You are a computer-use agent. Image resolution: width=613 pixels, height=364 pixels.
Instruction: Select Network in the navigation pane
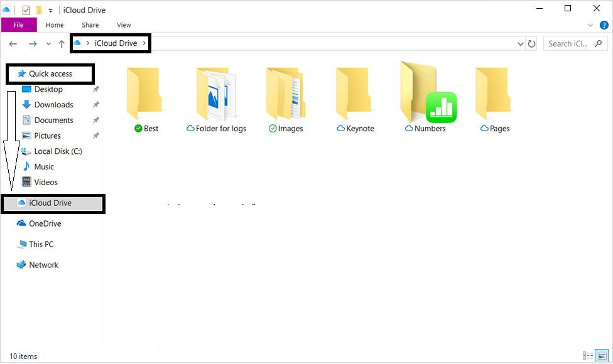[x=43, y=265]
